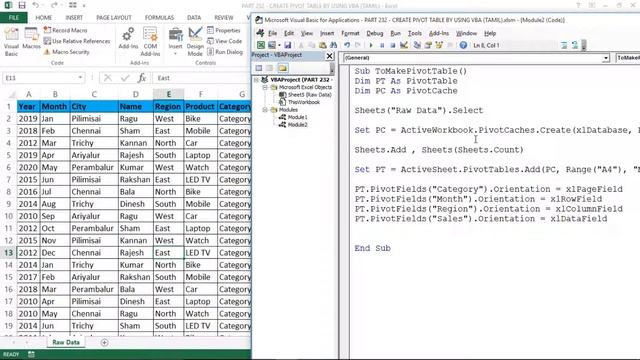
Task: Open the VBA Help menu
Action: [490, 33]
